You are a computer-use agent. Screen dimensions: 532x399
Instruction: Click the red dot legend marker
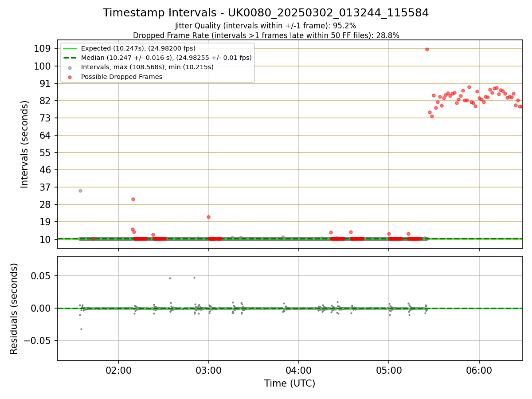pyautogui.click(x=70, y=77)
